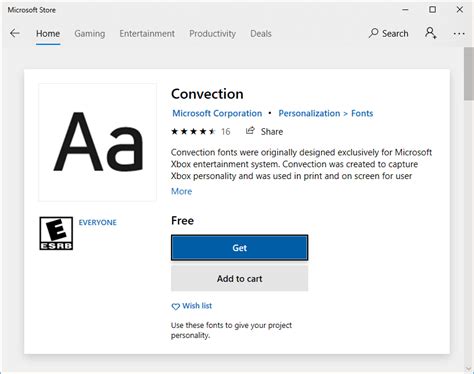Click the Aa font preview thumbnail

pos(98,142)
